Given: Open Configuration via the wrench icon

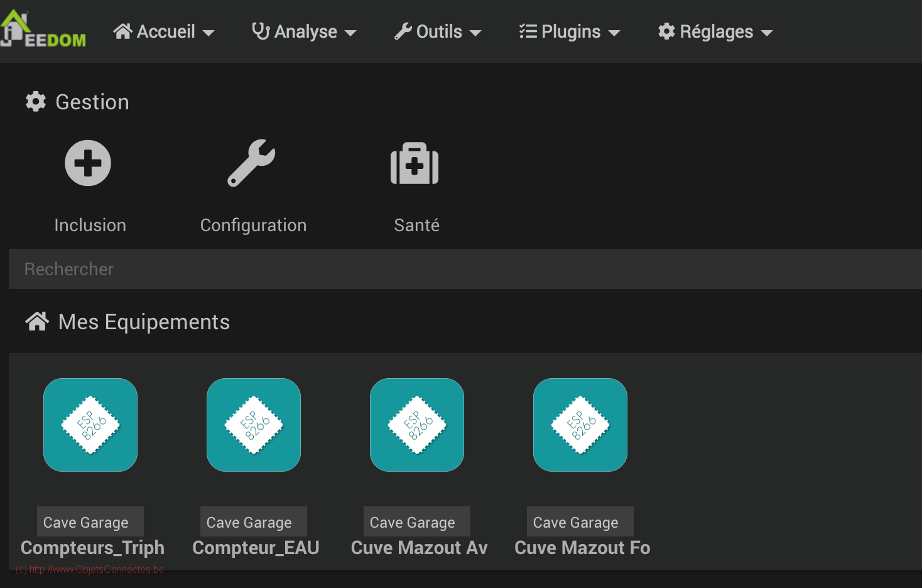Looking at the screenshot, I should [251, 163].
